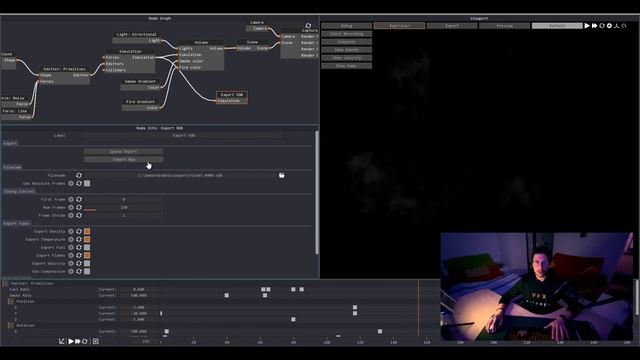This screenshot has width=640, height=360.
Task: Adjust the Num Frames slider
Action: pyautogui.click(x=124, y=208)
